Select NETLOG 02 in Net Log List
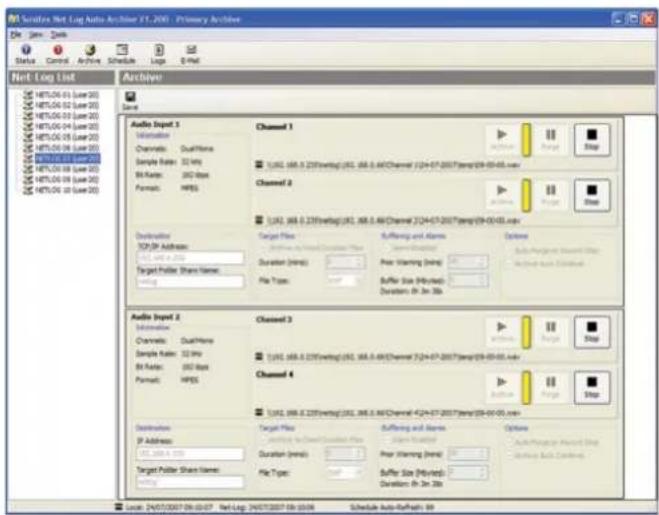 coord(61,105)
